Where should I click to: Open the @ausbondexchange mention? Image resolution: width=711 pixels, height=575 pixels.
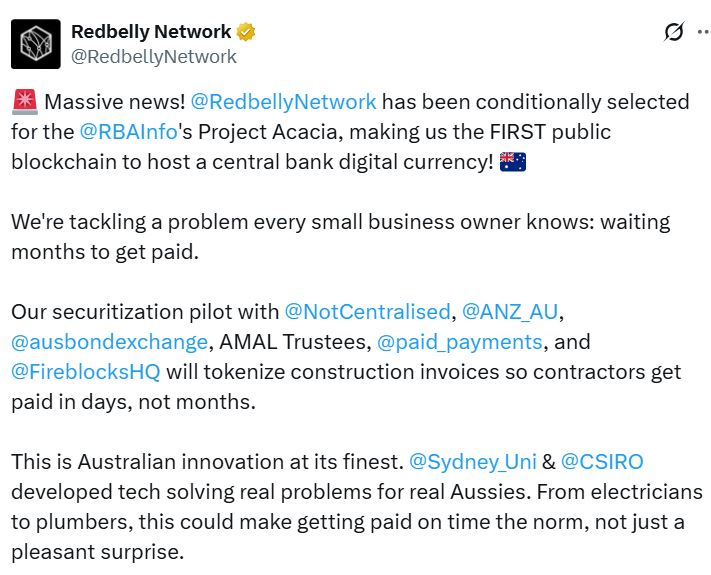coord(110,342)
